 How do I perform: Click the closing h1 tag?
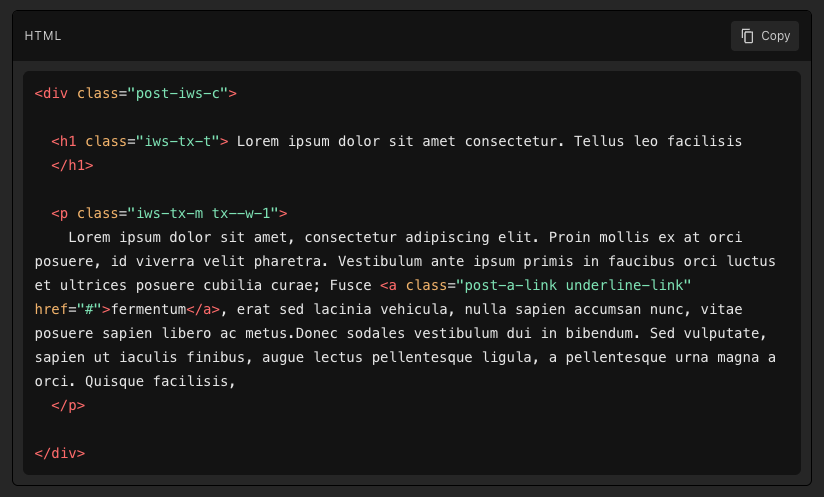72,165
